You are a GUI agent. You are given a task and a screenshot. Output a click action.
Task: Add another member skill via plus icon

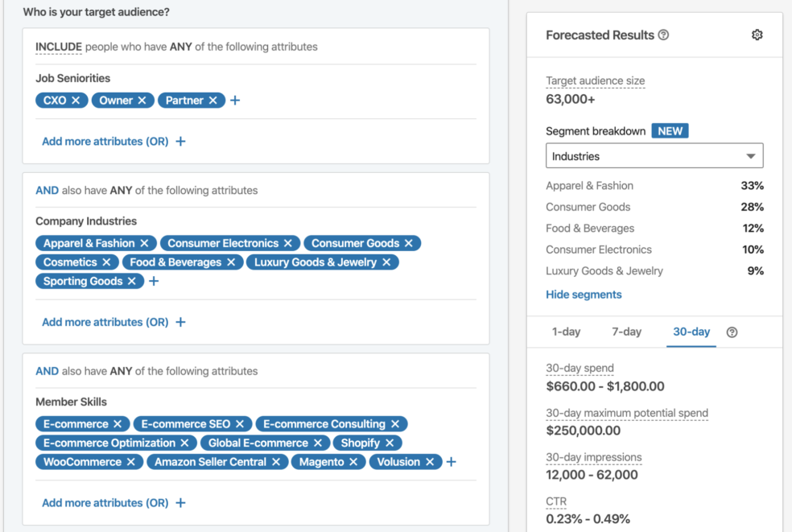point(450,461)
